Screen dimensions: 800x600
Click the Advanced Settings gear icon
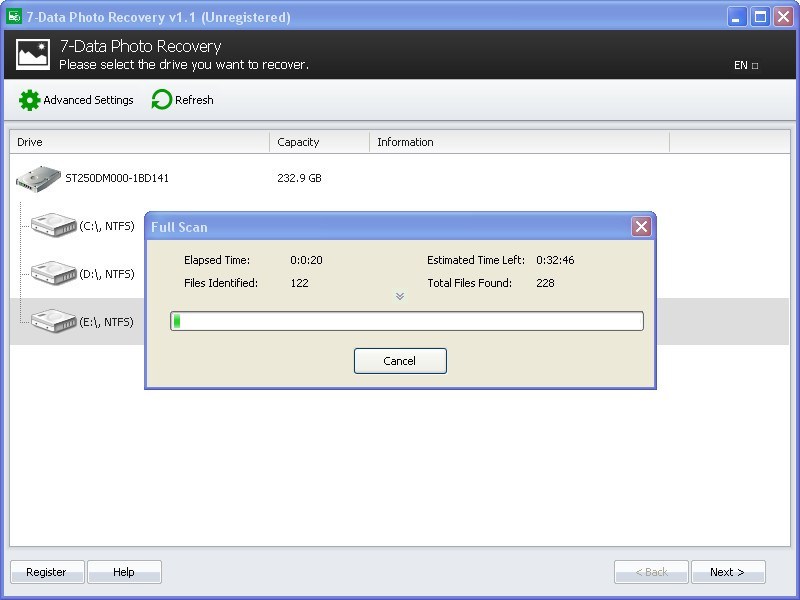point(30,100)
